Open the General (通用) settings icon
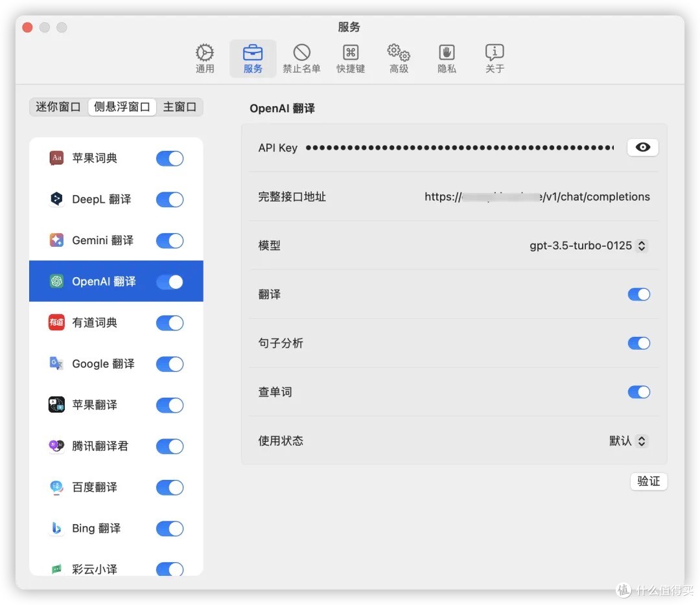 (205, 53)
